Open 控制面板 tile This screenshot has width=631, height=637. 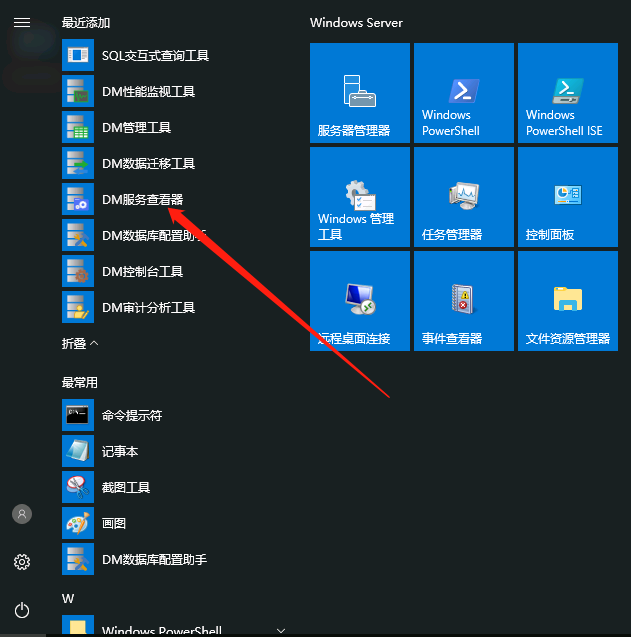click(x=568, y=197)
